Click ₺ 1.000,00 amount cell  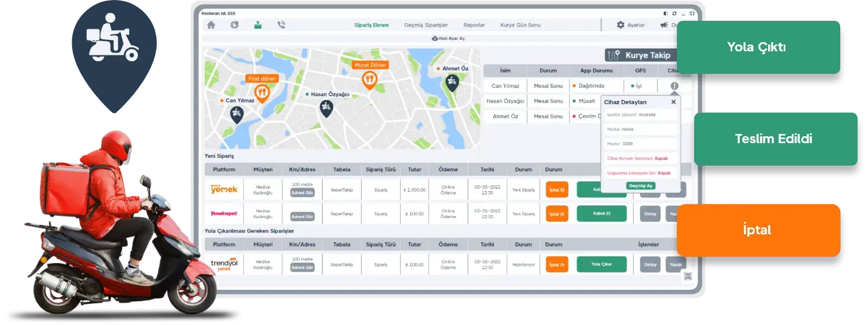(x=415, y=189)
